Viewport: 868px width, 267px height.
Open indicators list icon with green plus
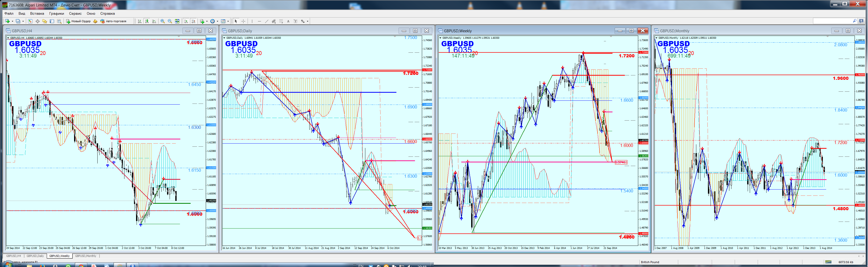(x=202, y=21)
